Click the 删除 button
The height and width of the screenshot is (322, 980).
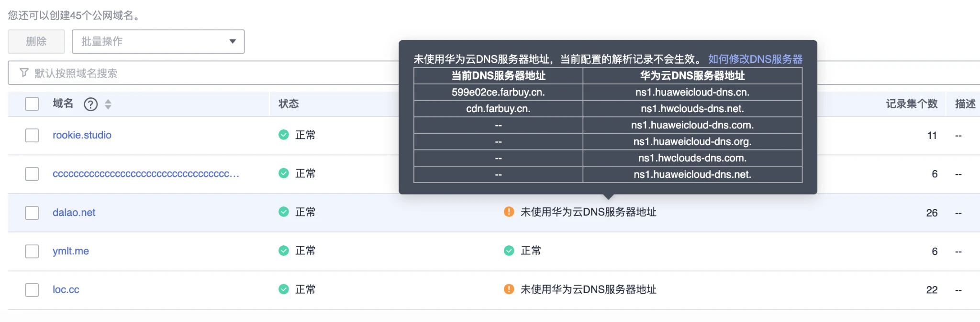36,42
